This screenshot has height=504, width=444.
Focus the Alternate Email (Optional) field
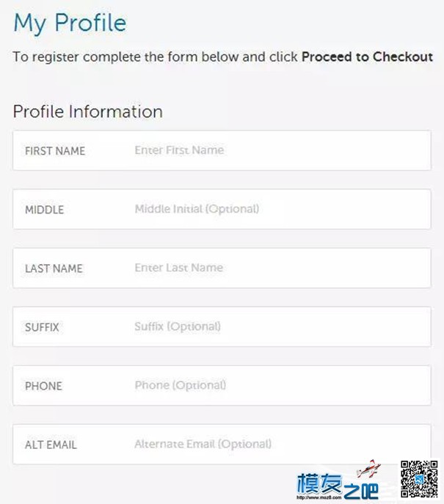[222, 445]
